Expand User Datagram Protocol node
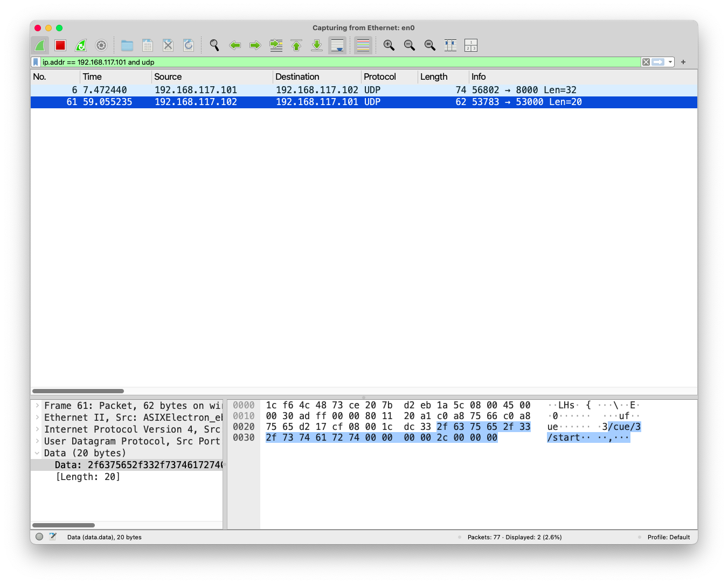 (37, 441)
